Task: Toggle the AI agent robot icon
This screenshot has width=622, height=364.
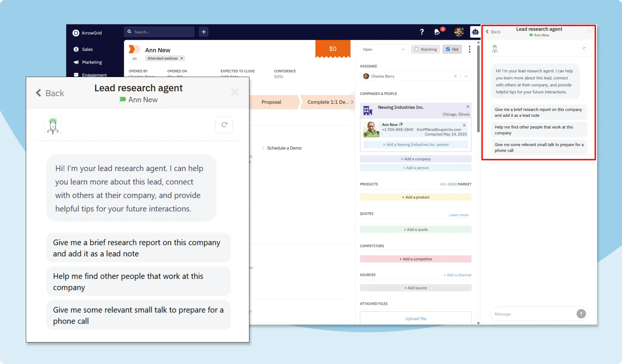Action: coord(475,32)
